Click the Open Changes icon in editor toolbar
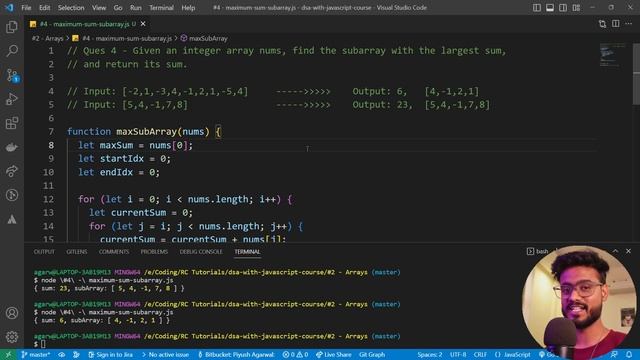640x360 pixels. [x=602, y=24]
